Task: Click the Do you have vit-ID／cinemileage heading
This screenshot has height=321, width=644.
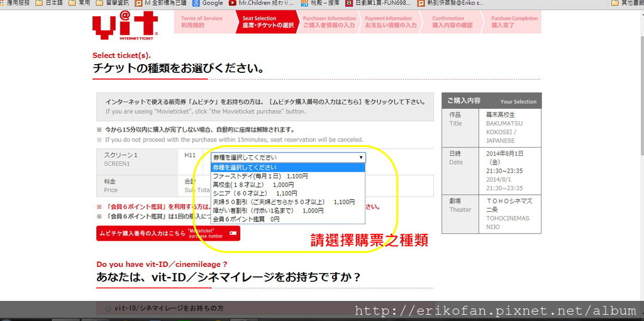Action: [x=162, y=264]
